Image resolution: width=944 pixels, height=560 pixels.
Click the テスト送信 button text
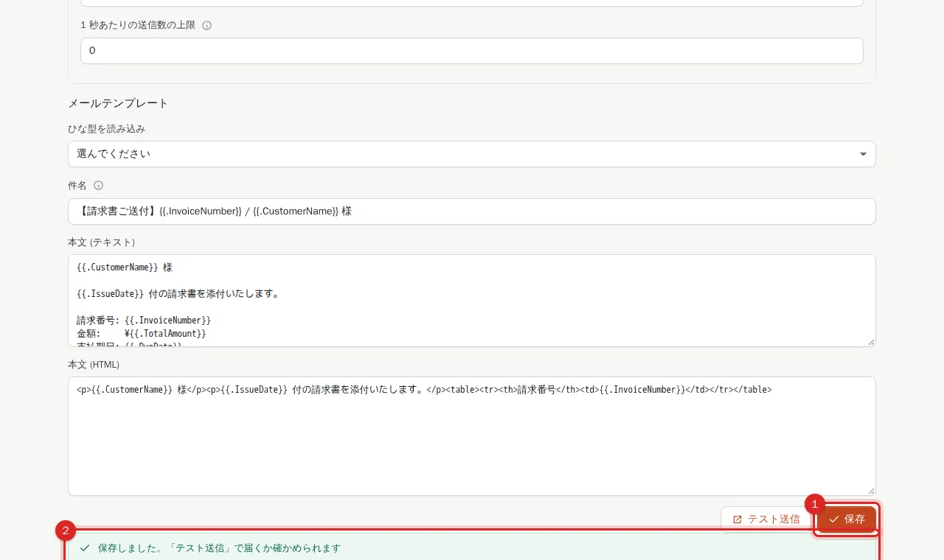point(774,519)
